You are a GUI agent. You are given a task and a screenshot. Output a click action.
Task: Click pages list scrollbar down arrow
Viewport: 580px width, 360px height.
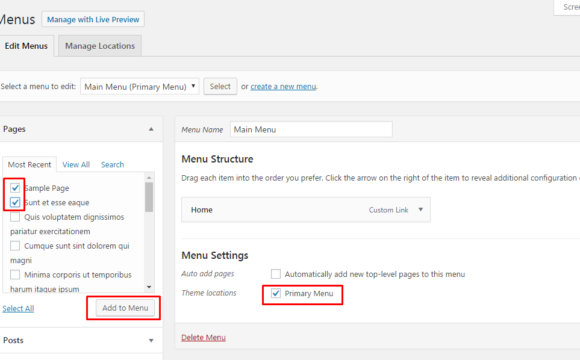[x=149, y=287]
